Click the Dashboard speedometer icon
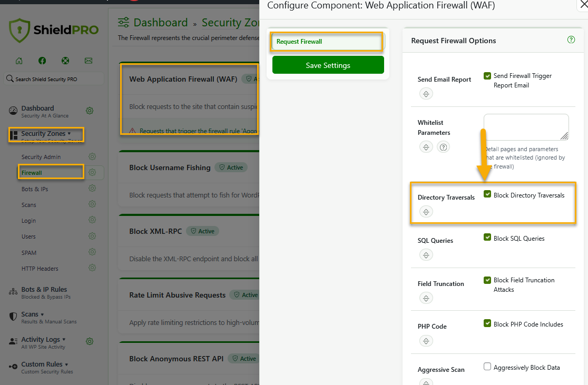 point(13,111)
